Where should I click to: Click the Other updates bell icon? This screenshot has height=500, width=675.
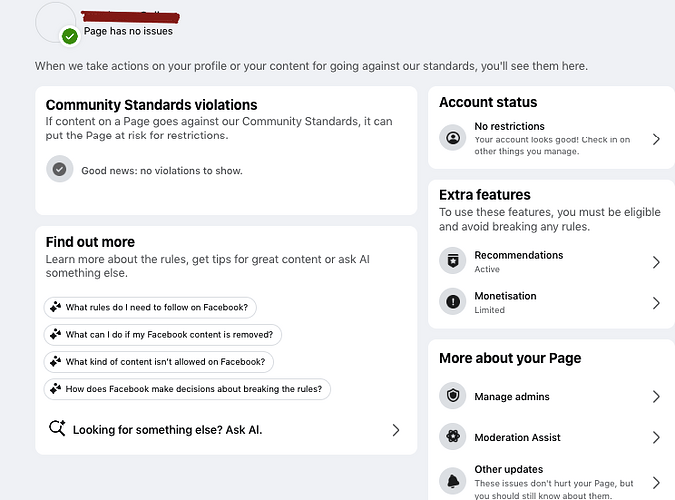[x=452, y=481]
